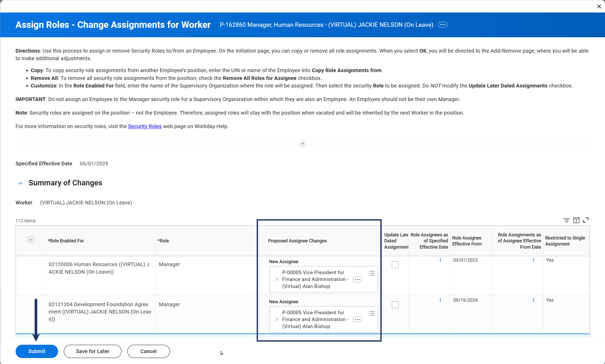
Task: Collapse the Summary of Changes section
Action: pyautogui.click(x=21, y=183)
